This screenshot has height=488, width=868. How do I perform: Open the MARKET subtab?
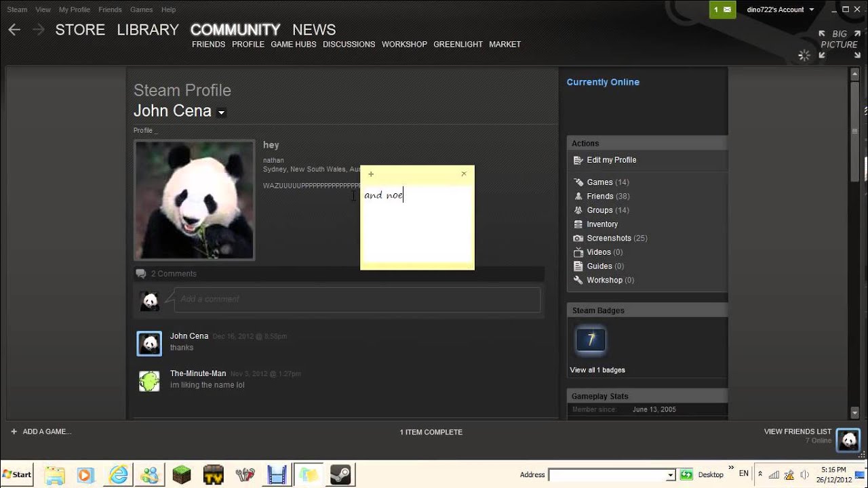[x=505, y=44]
